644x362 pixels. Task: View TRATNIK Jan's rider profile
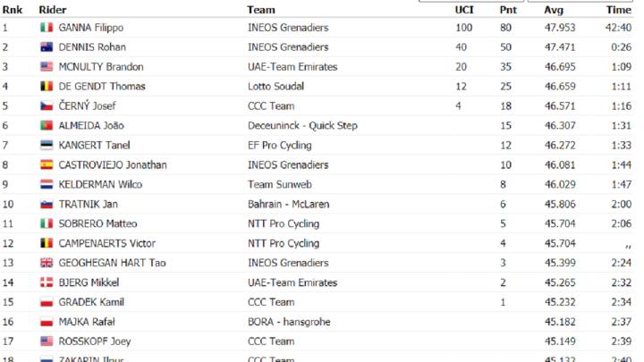pyautogui.click(x=88, y=205)
